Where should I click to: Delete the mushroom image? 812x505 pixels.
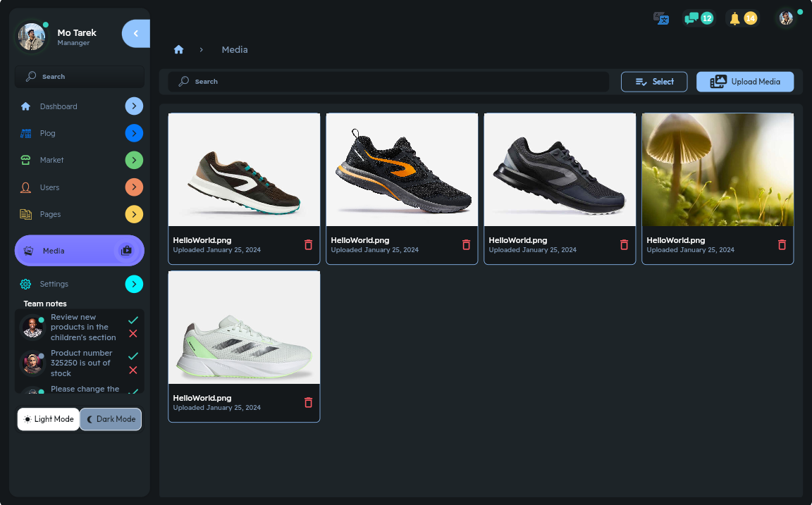click(x=782, y=244)
